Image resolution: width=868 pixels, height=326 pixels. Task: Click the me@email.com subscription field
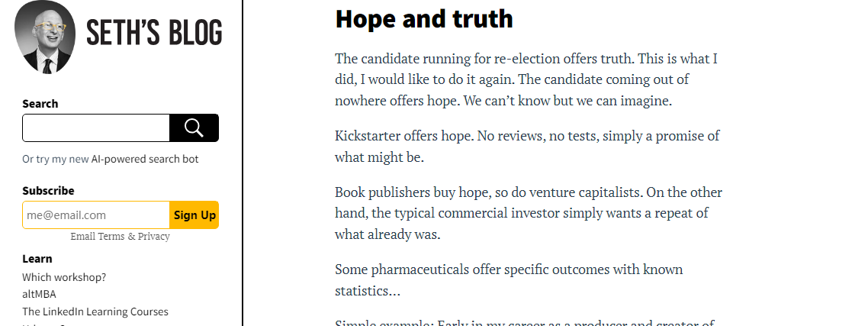(x=95, y=215)
